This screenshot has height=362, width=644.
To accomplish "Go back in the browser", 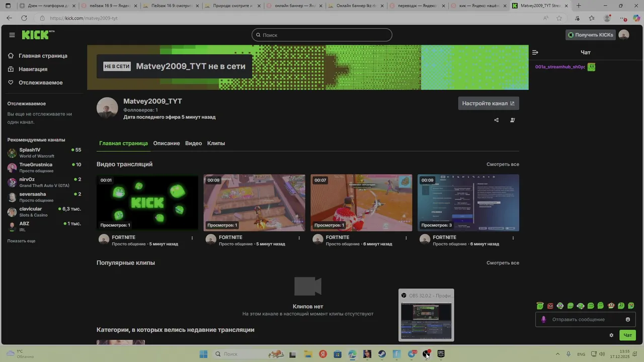I will 9,18.
